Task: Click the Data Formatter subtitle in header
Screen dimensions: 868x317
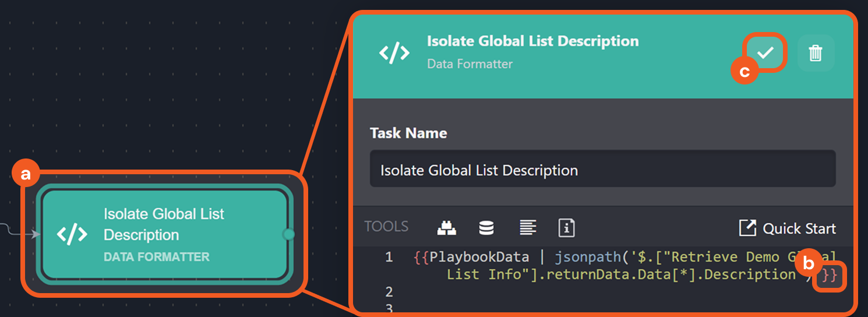Action: click(470, 64)
